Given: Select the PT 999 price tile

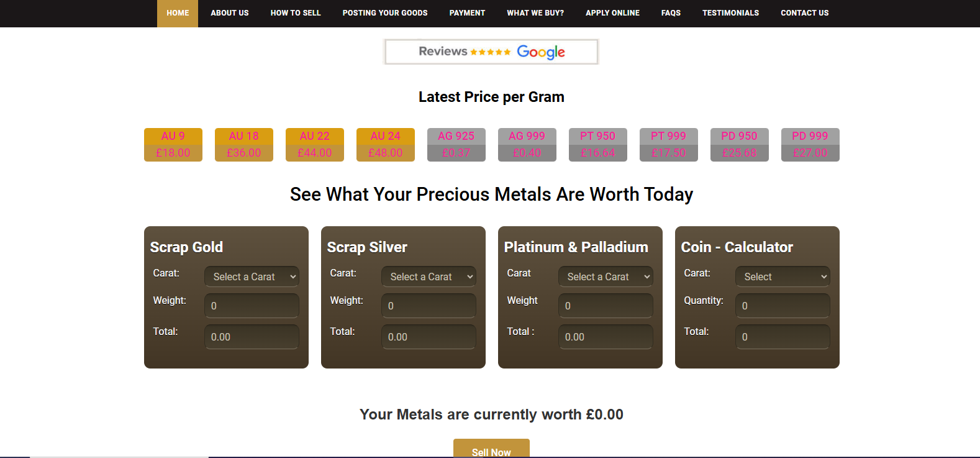Looking at the screenshot, I should [x=669, y=145].
